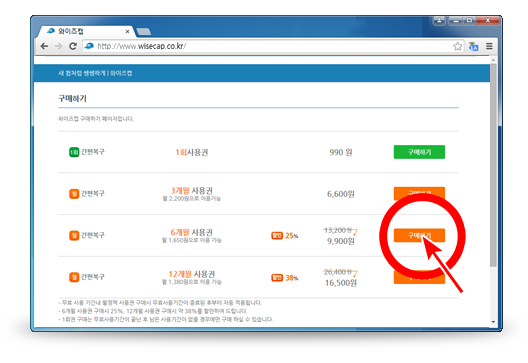Click the green 1회 badge icon
Viewport: 528px width, 363px height.
pos(74,152)
